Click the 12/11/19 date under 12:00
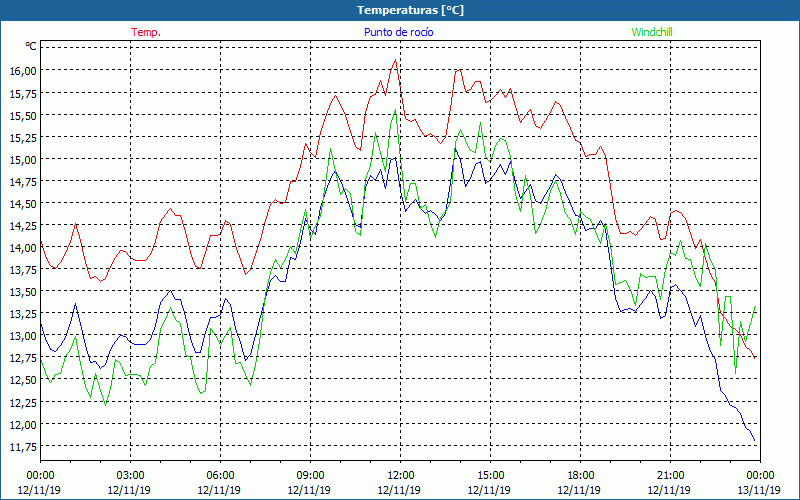The width and height of the screenshot is (800, 500). click(399, 490)
